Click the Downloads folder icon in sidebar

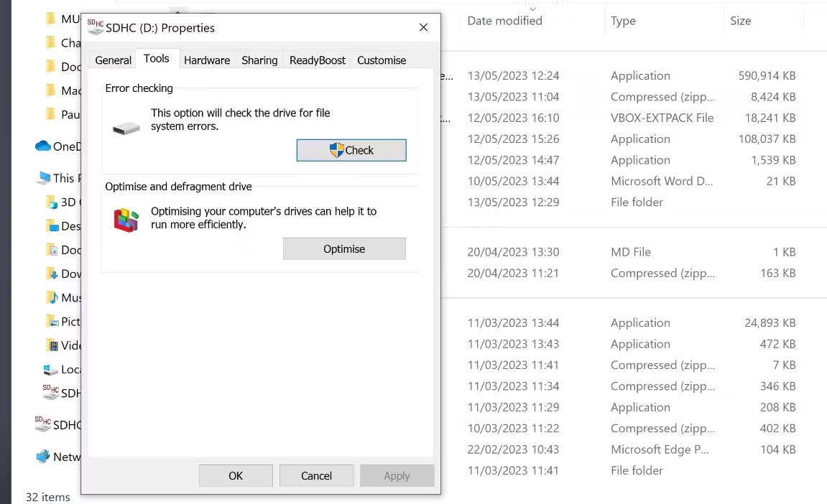52,274
